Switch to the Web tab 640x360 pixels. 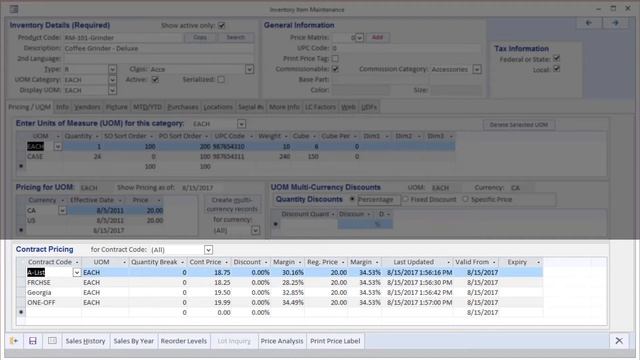pyautogui.click(x=348, y=107)
